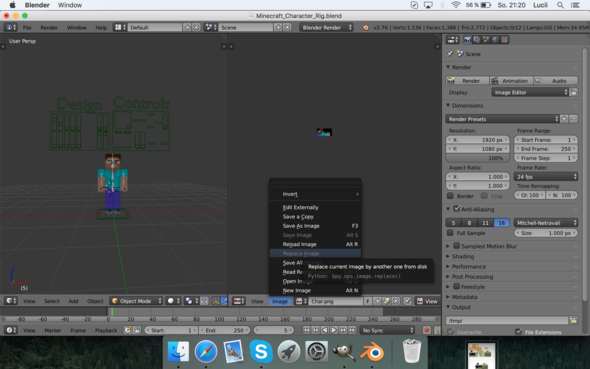Add a render preset with plus icon

click(x=564, y=119)
